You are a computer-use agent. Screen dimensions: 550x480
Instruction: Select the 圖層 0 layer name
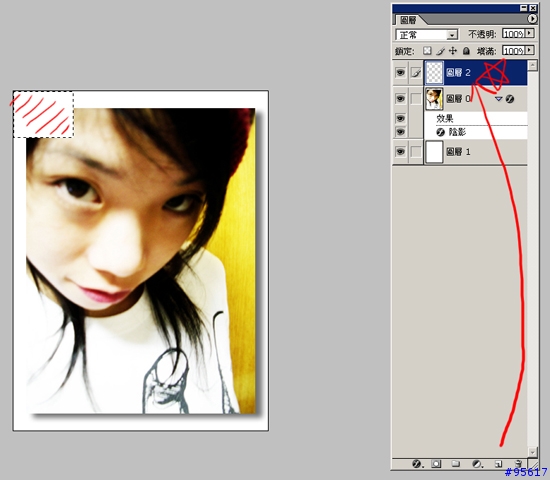point(458,99)
